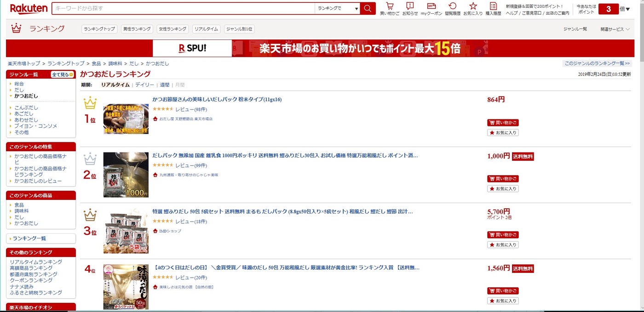
Task: Open the shopping cart (買い物かご) icon
Action: [x=390, y=9]
